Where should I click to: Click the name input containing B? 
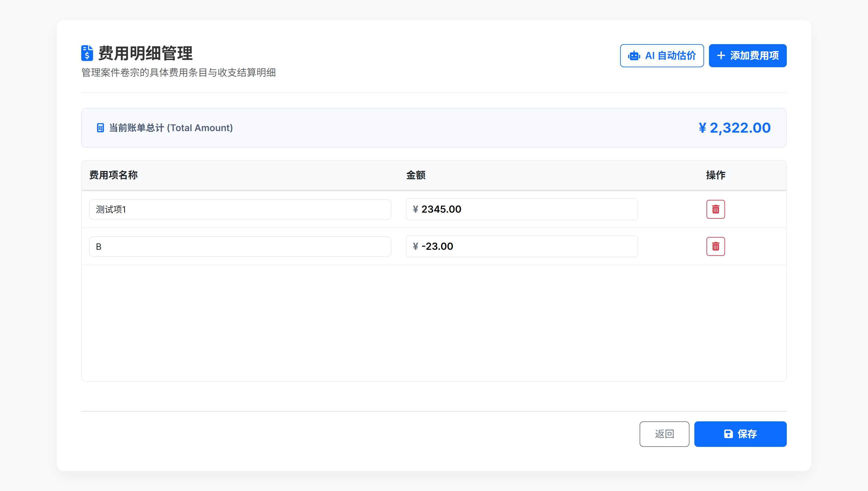(x=240, y=246)
